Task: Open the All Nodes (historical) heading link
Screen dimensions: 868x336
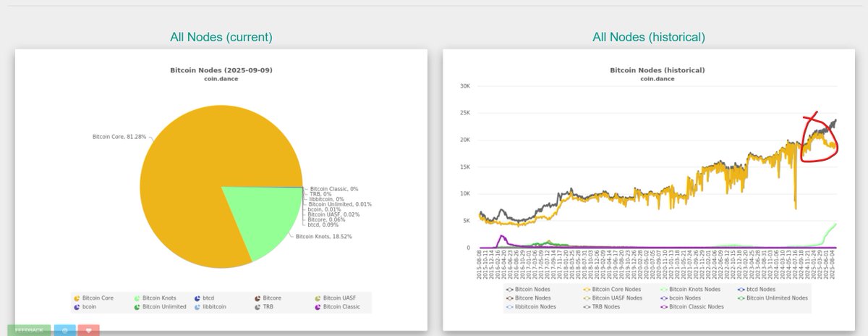Action: point(649,37)
